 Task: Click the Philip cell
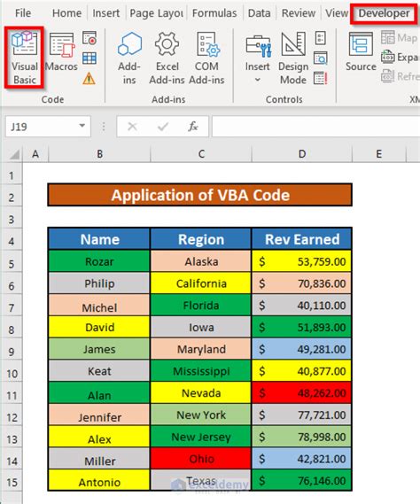pos(99,283)
